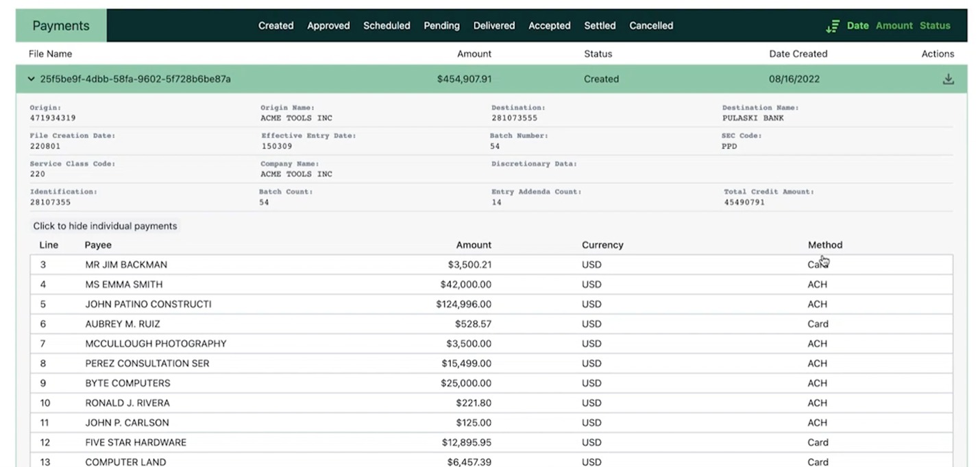
Task: Switch to the Pending filter
Action: tap(441, 25)
